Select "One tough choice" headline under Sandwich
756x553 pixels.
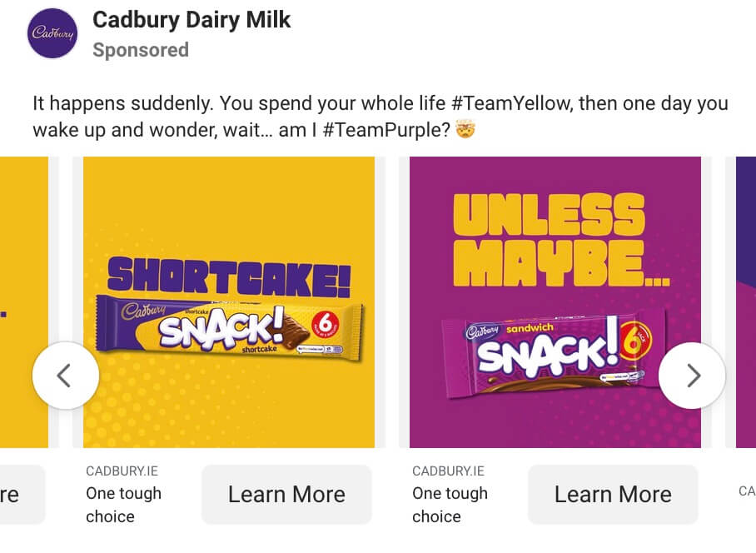tap(450, 505)
